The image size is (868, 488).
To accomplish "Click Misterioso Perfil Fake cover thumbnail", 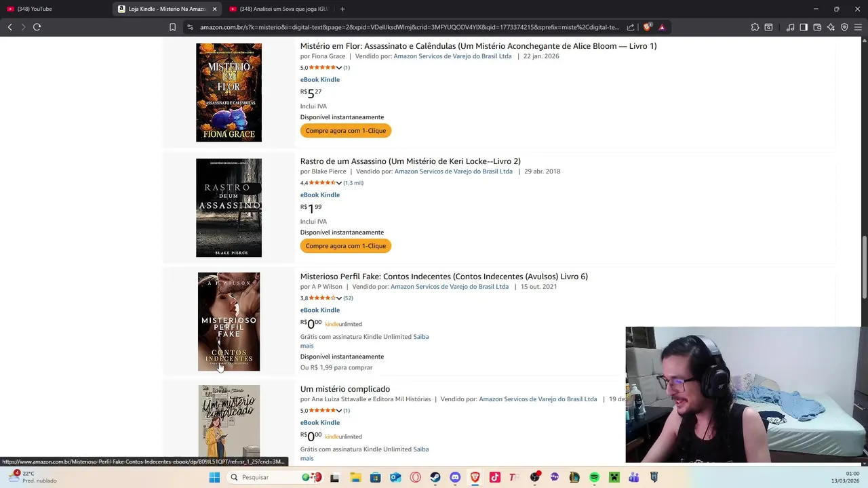I will [x=229, y=321].
